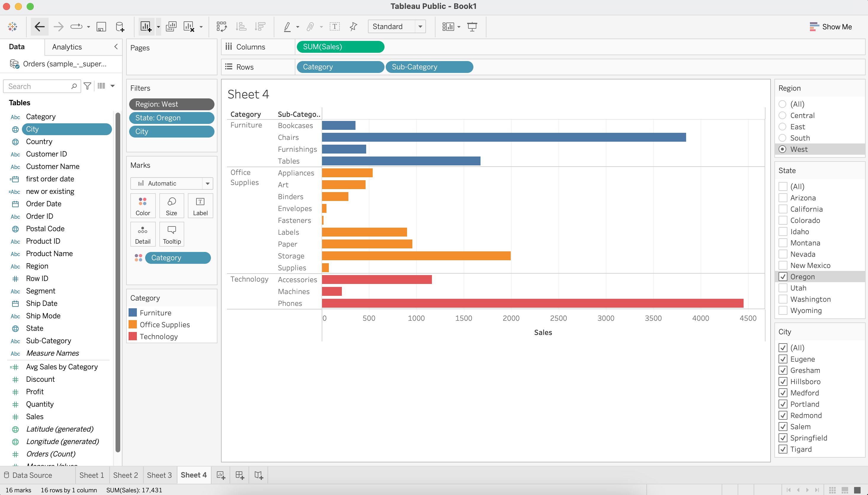Click the Furniture color legend swatch
This screenshot has height=495, width=868.
coord(133,313)
